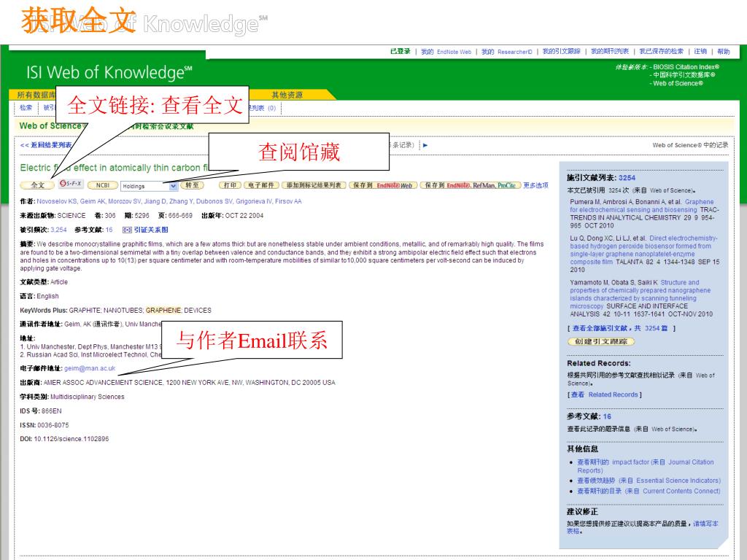747x560 pixels.
Task: Click email address geim@man.ac.uk
Action: [90, 368]
